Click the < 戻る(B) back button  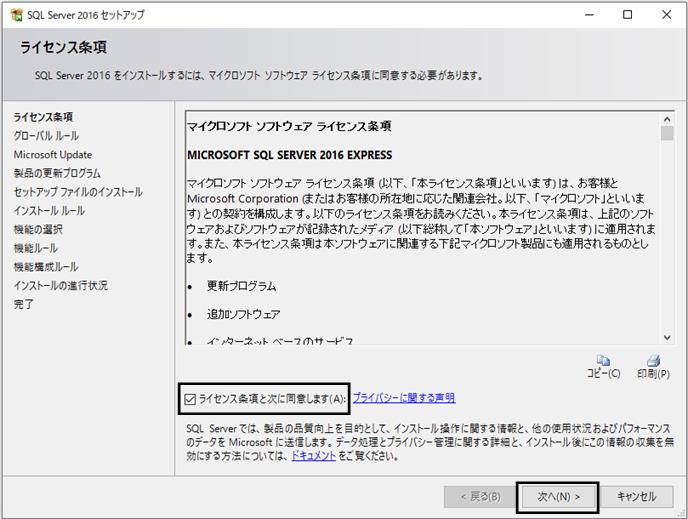click(480, 497)
